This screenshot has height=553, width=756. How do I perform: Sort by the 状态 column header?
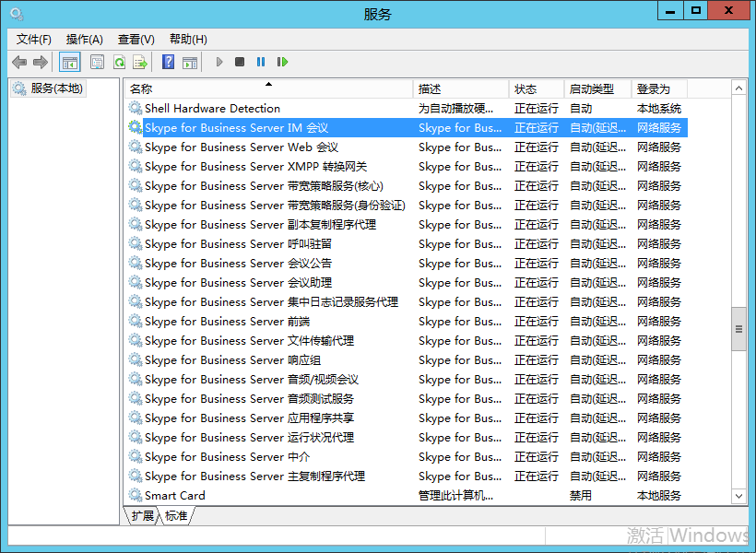coord(537,88)
